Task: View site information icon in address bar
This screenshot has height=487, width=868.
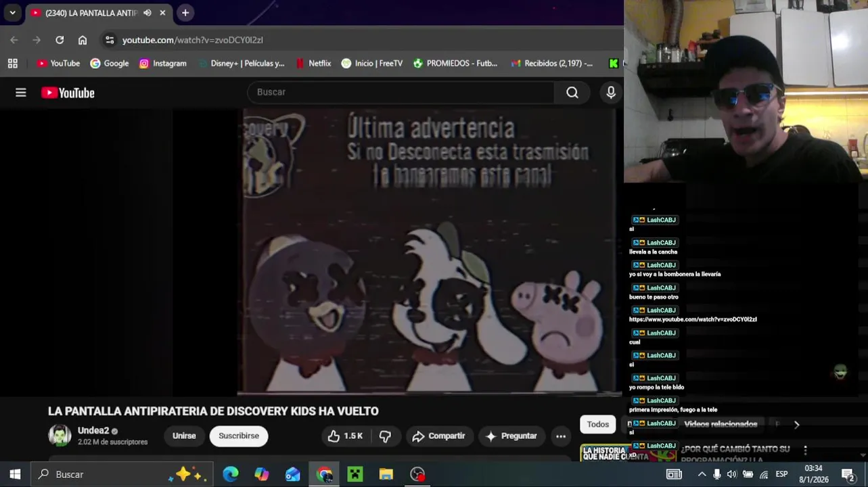Action: click(110, 40)
